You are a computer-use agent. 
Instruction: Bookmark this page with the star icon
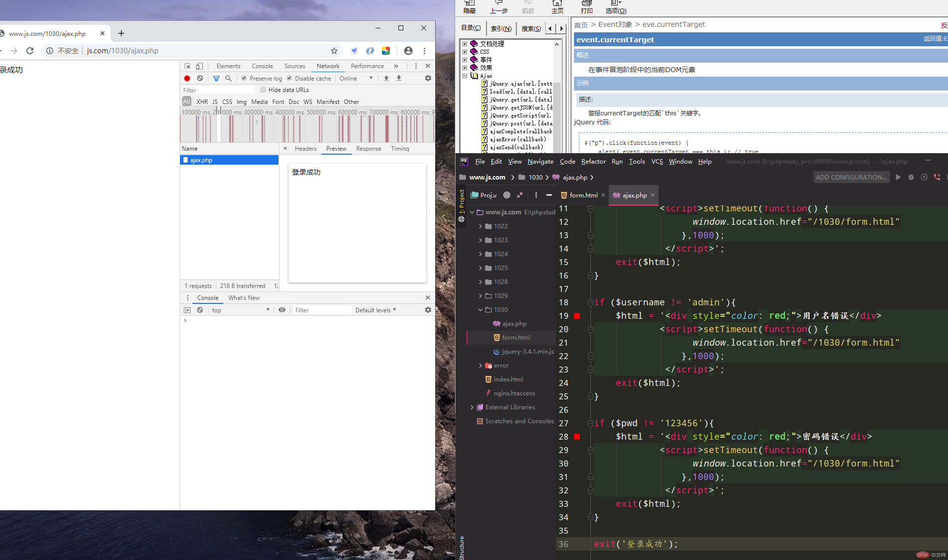(334, 51)
